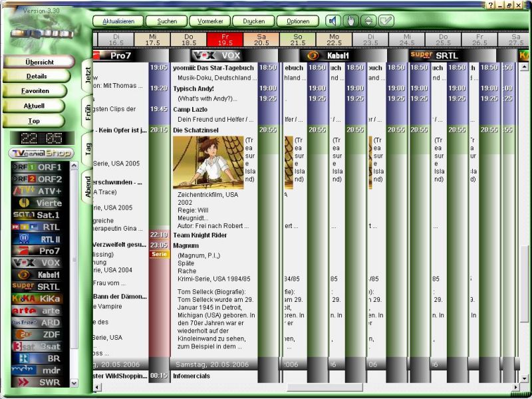Viewport: 532px width, 399px height.
Task: Open the Suchen search button
Action: coord(167,21)
